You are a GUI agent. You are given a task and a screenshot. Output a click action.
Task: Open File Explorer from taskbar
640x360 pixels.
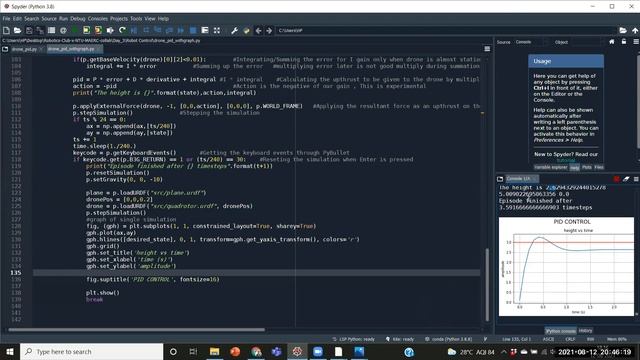[x=214, y=351]
